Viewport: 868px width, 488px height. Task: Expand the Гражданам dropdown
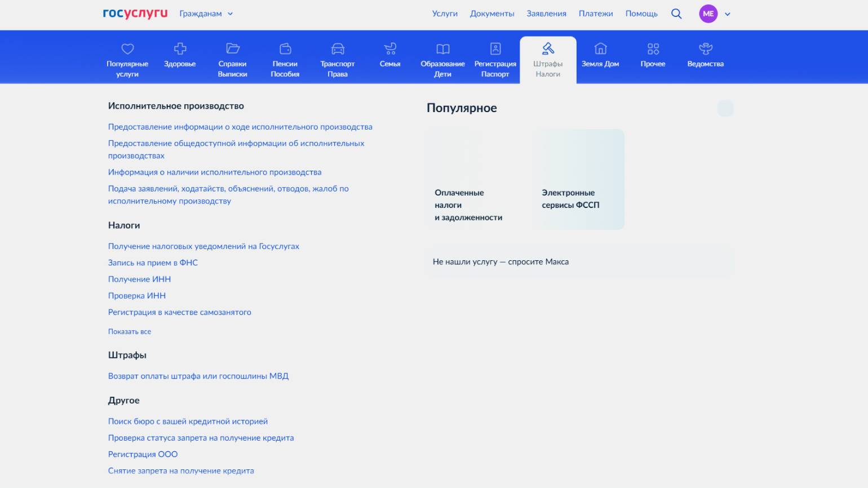(206, 14)
